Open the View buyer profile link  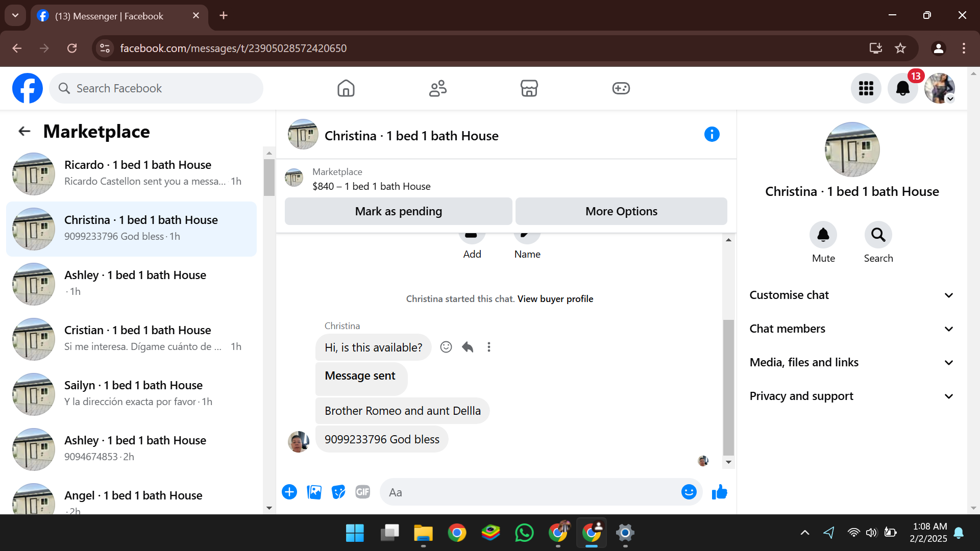[555, 299]
